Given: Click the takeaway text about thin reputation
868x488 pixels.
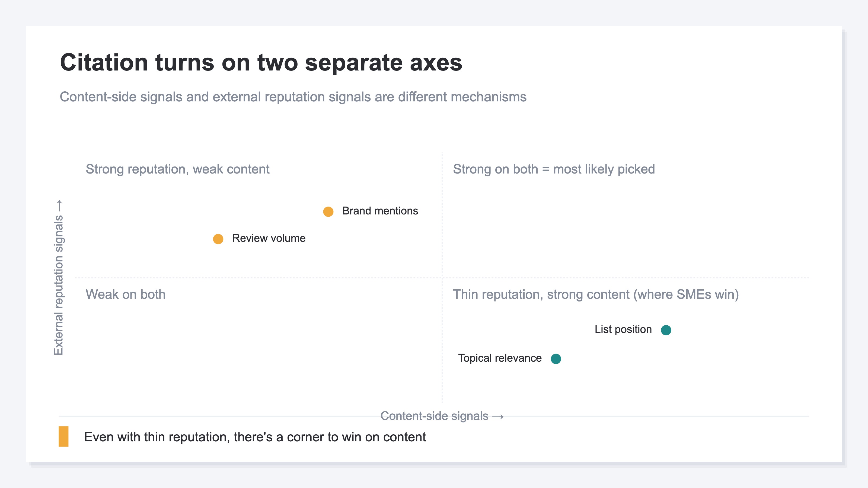Looking at the screenshot, I should pos(255,437).
